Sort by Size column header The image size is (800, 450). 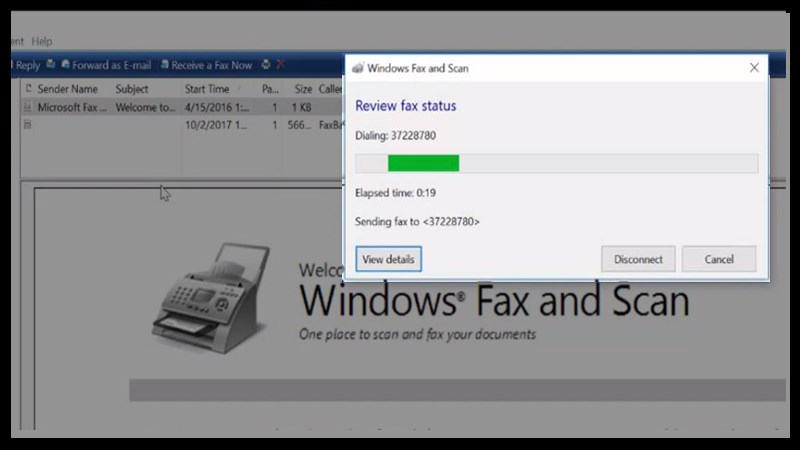click(x=303, y=89)
